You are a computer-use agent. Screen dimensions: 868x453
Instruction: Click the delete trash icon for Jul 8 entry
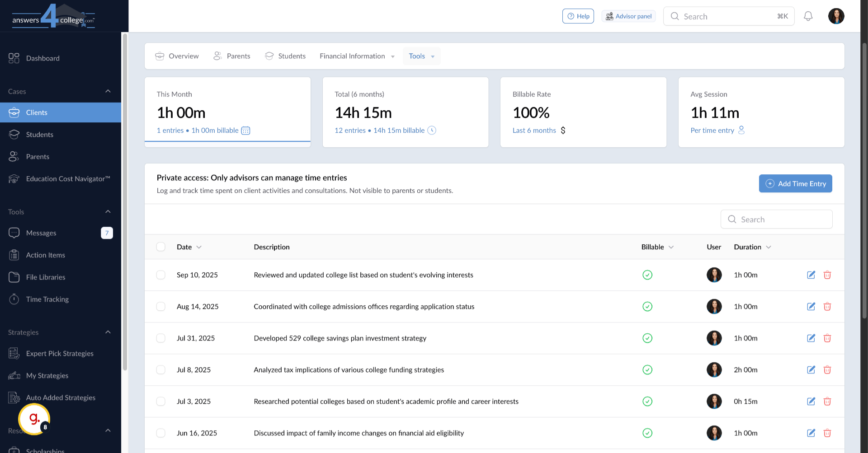pyautogui.click(x=828, y=369)
